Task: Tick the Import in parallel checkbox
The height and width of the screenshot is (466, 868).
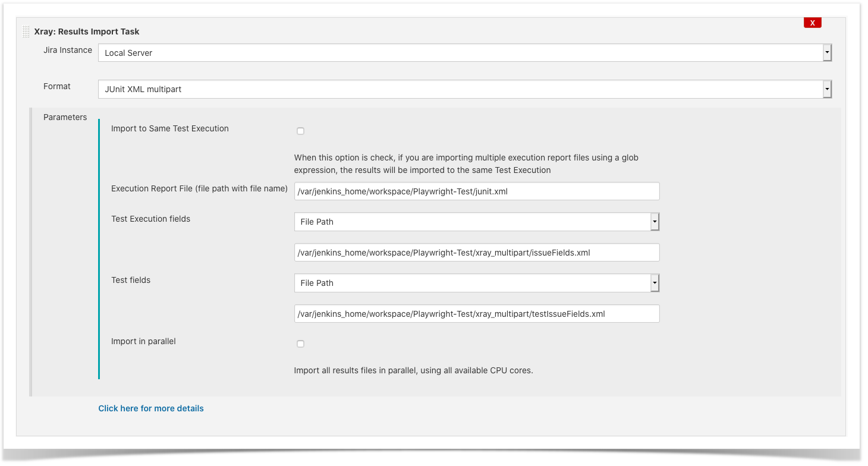Action: point(300,344)
